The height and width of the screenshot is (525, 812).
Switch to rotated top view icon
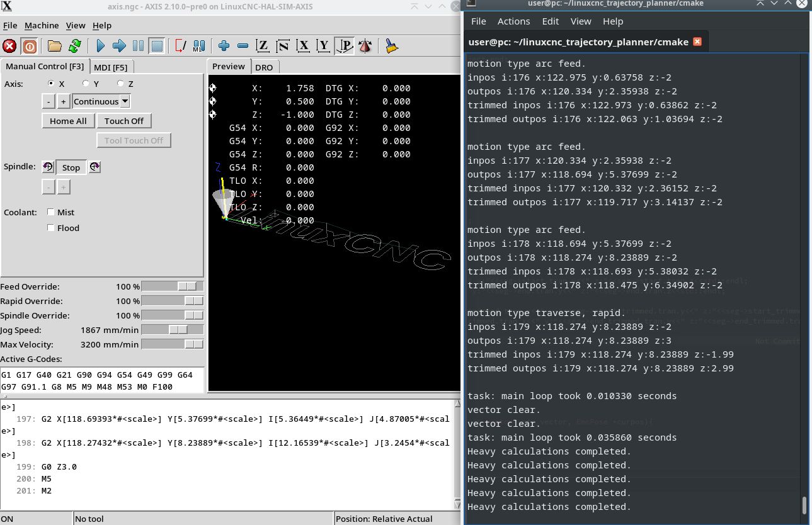coord(283,46)
